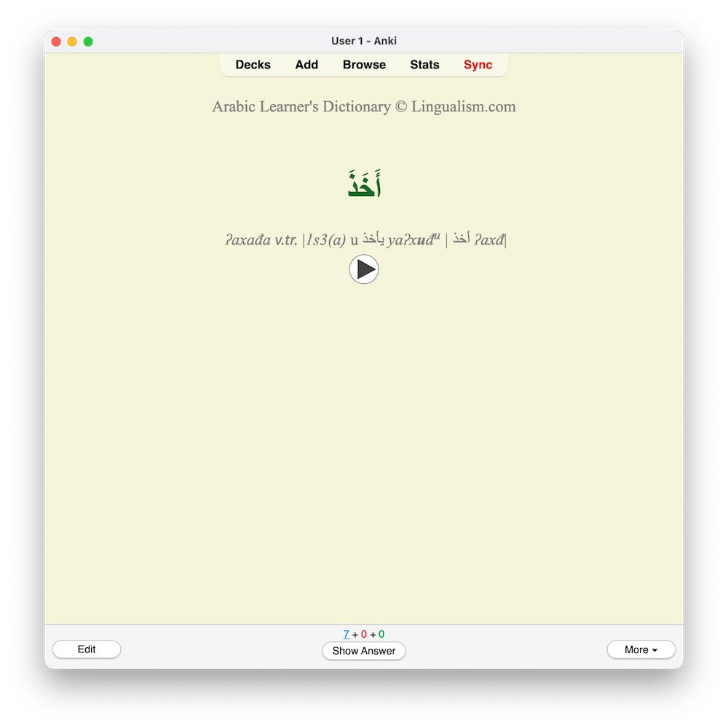Image resolution: width=728 pixels, height=728 pixels.
Task: Click the window title User 1 - Anki
Action: tap(364, 41)
